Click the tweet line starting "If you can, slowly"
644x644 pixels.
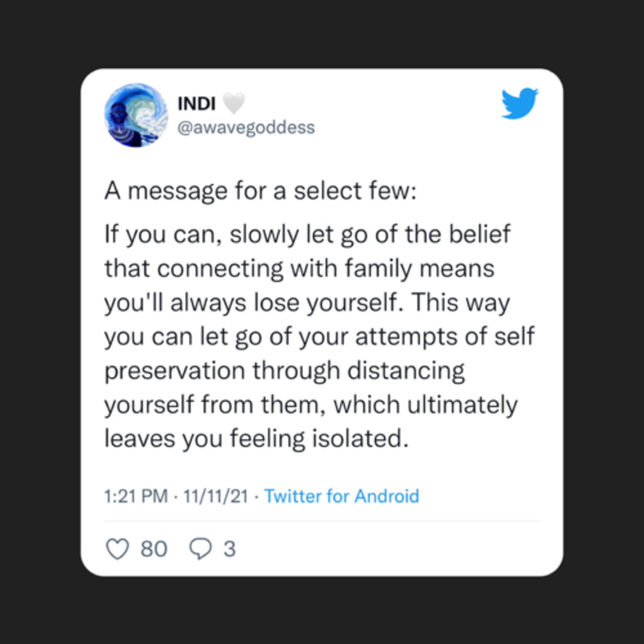307,234
